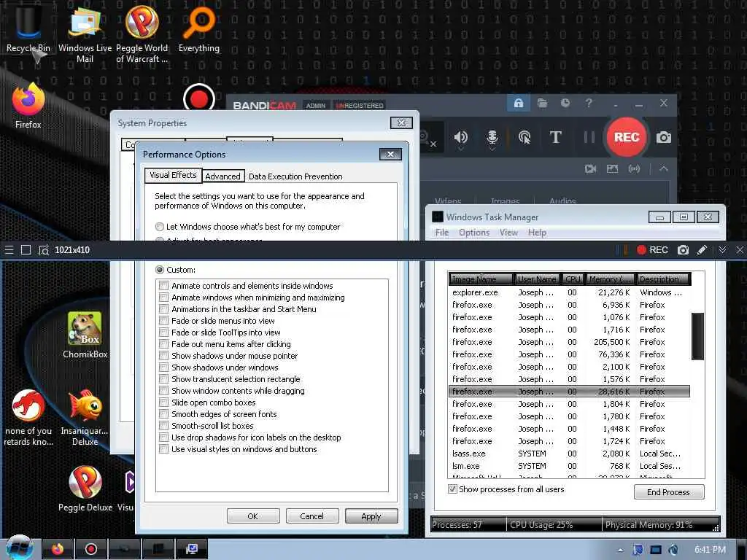Click Bandicam record icon in taskbar

(x=90, y=549)
